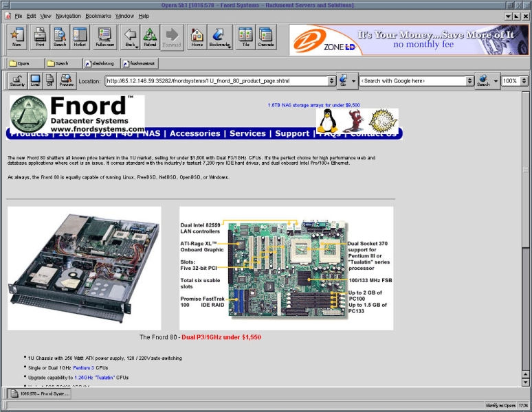Click the Security padlock button
This screenshot has width=532, height=412.
(17, 81)
